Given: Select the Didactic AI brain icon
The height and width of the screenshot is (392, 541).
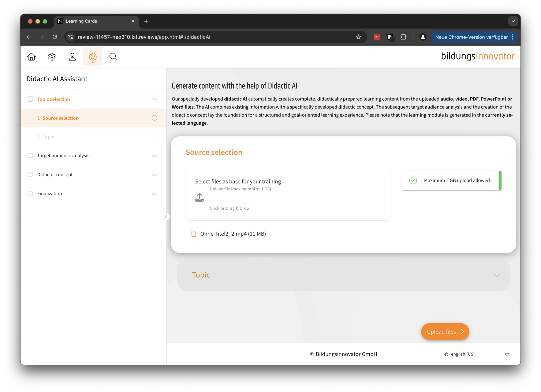Looking at the screenshot, I should tap(93, 56).
